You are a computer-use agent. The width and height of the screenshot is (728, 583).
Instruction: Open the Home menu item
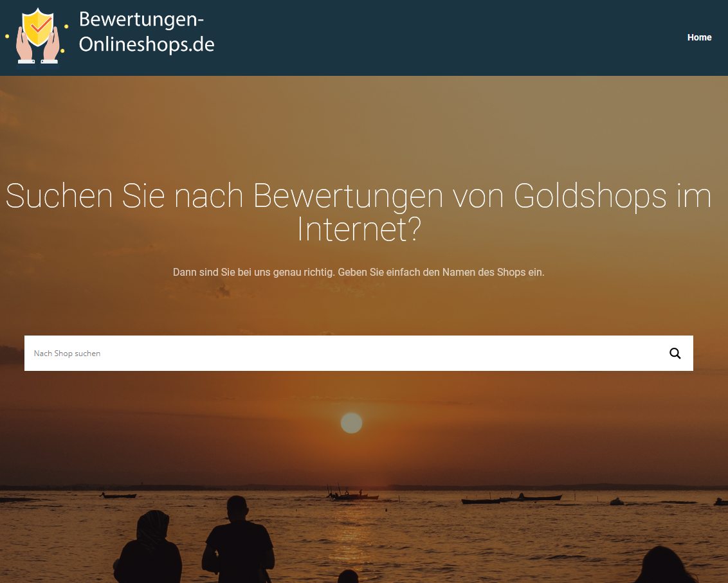pyautogui.click(x=699, y=37)
